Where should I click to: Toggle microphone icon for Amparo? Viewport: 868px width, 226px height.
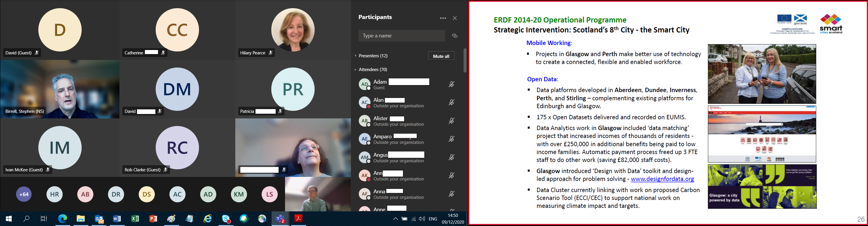pos(451,139)
